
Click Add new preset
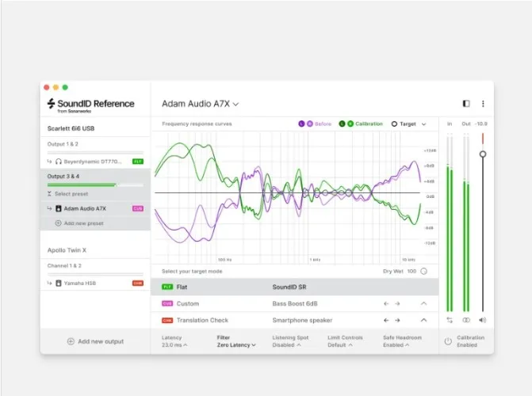coord(84,223)
